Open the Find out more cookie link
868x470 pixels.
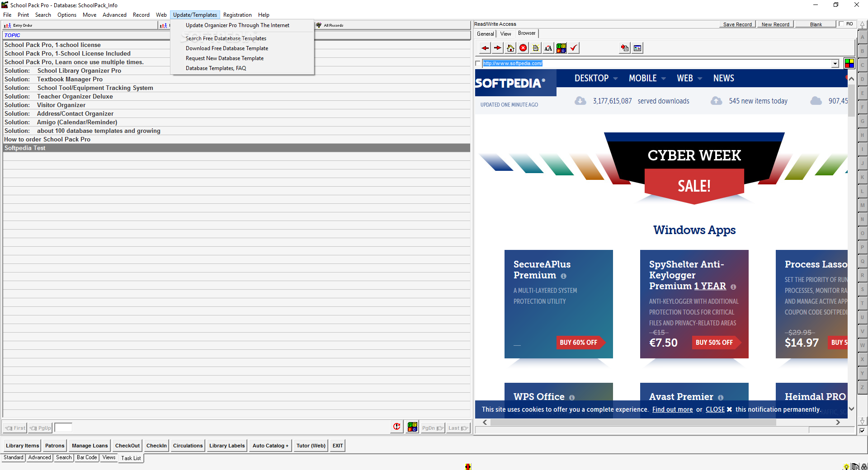[x=672, y=409]
